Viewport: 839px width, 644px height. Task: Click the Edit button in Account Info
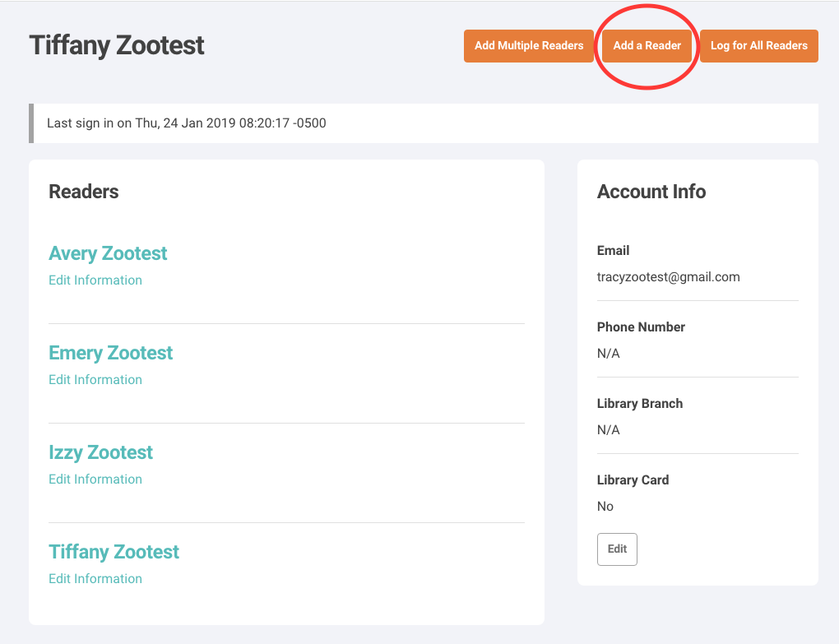pos(617,549)
